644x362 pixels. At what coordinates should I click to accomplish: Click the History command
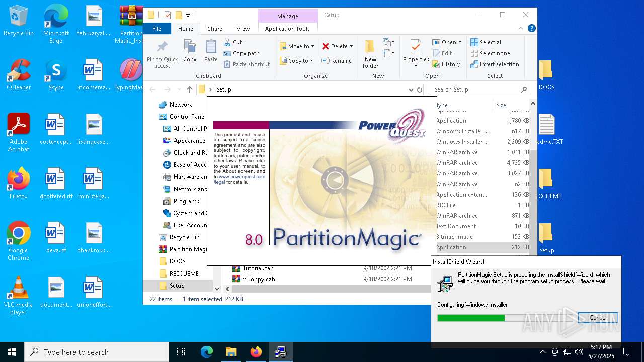(446, 64)
